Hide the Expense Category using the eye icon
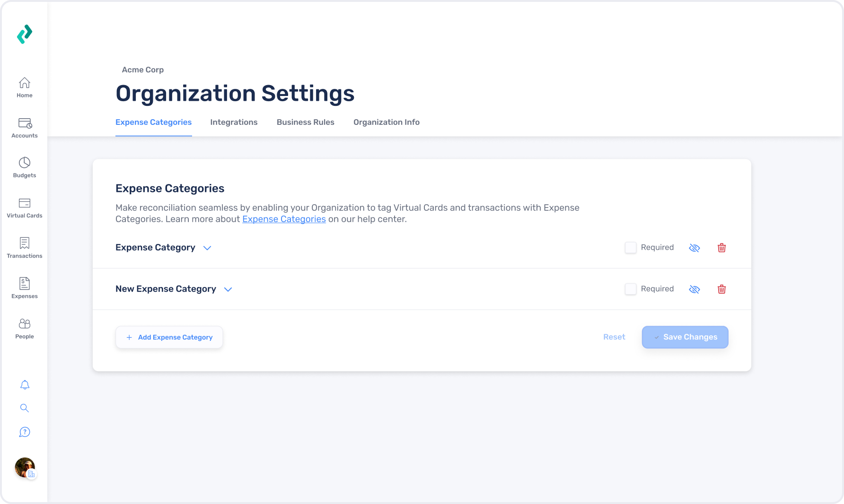This screenshot has height=504, width=844. tap(695, 247)
